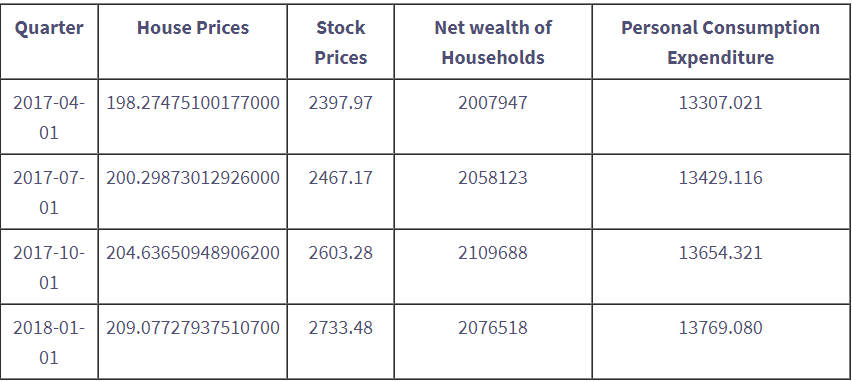Click the 2017-07-01 quarter cell
Viewport: 852px width, 382px height.
(49, 192)
